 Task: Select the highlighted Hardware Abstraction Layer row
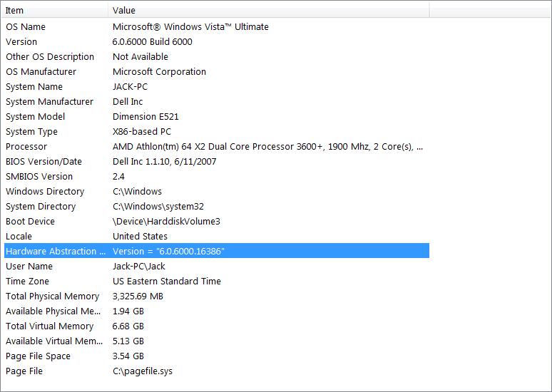(217, 251)
